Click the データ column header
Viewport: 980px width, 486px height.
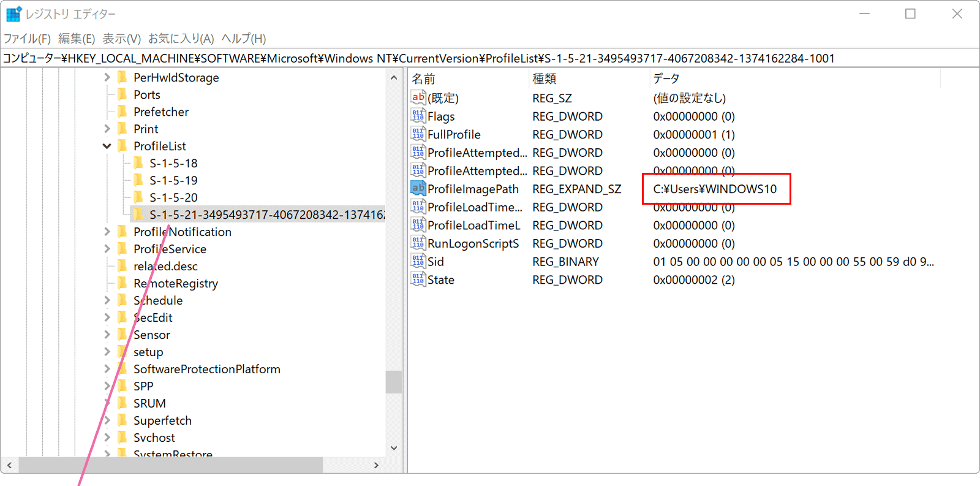point(794,78)
